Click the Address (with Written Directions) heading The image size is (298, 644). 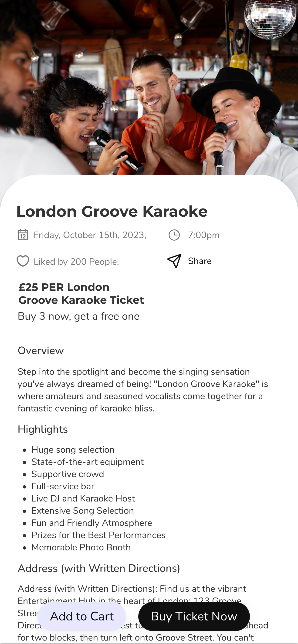tap(99, 568)
